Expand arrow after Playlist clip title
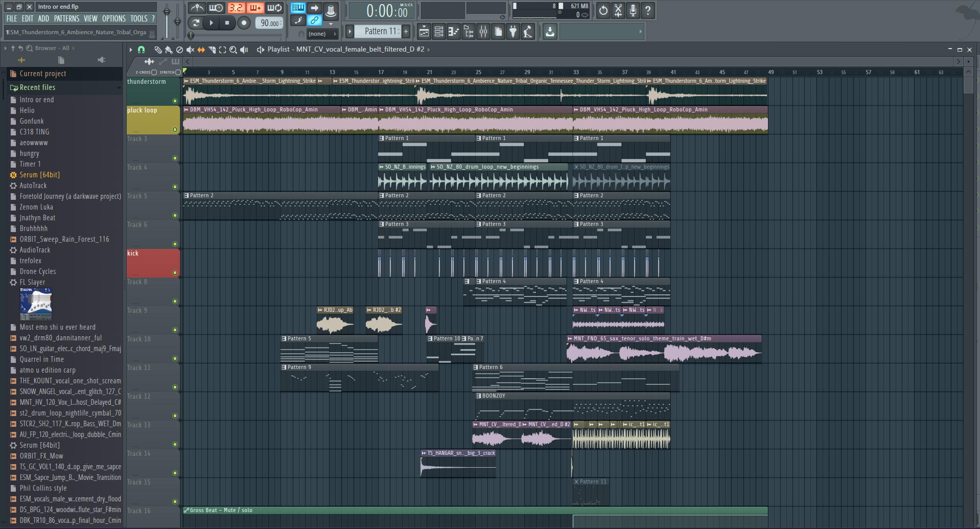 tap(429, 50)
